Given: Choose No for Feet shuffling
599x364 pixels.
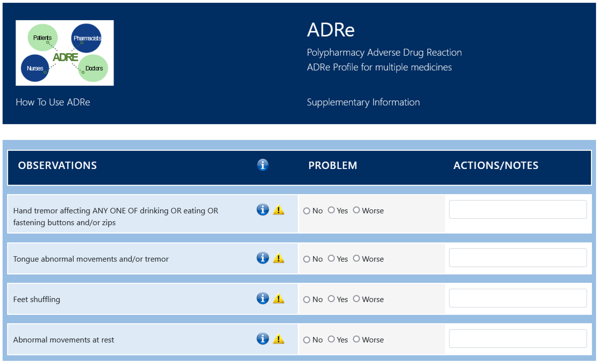Looking at the screenshot, I should (307, 300).
